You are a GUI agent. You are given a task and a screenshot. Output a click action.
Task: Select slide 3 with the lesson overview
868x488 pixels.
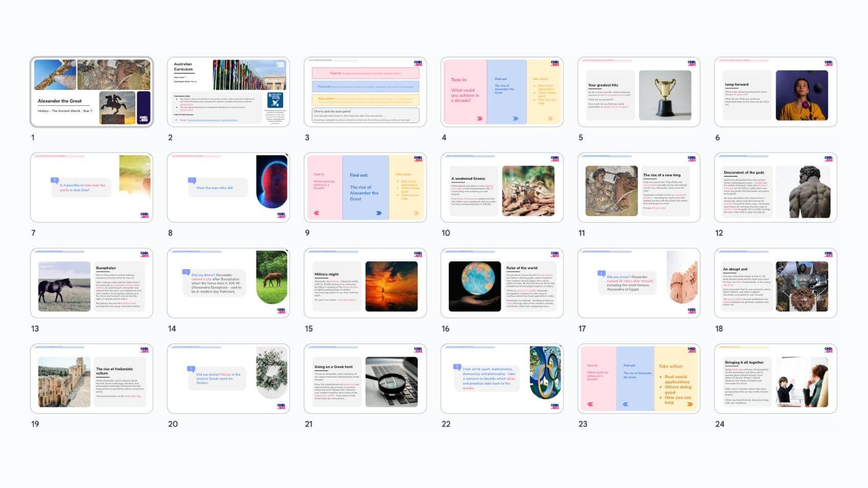[x=365, y=92]
